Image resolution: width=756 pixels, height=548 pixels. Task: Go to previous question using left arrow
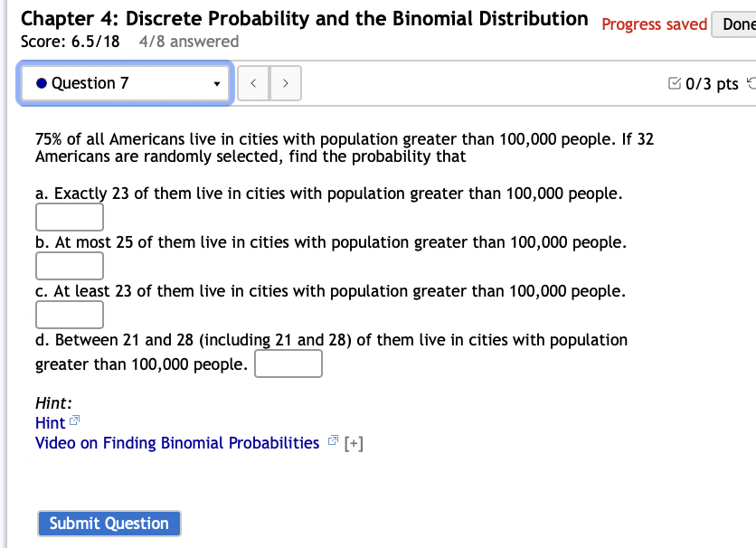[x=253, y=82]
